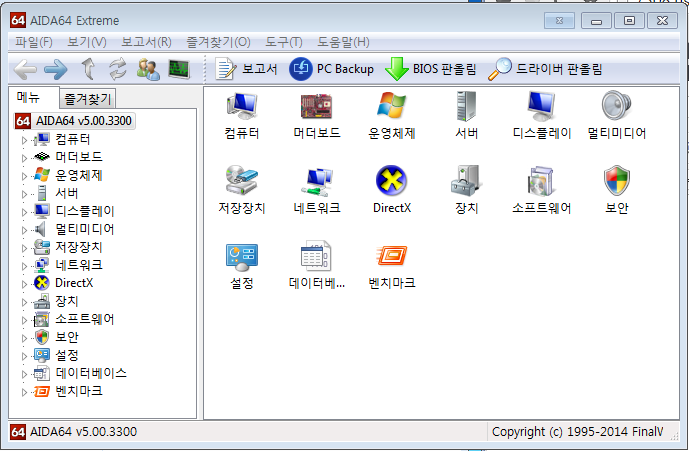689x451 pixels.
Task: Select 장치 in the tree
Action: (67, 302)
